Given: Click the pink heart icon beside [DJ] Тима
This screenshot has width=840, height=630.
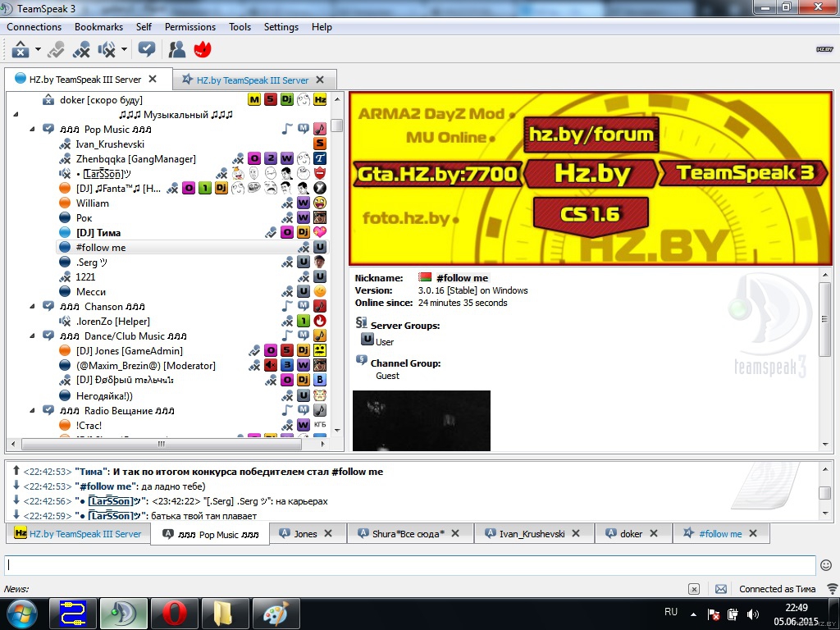Looking at the screenshot, I should click(x=320, y=232).
